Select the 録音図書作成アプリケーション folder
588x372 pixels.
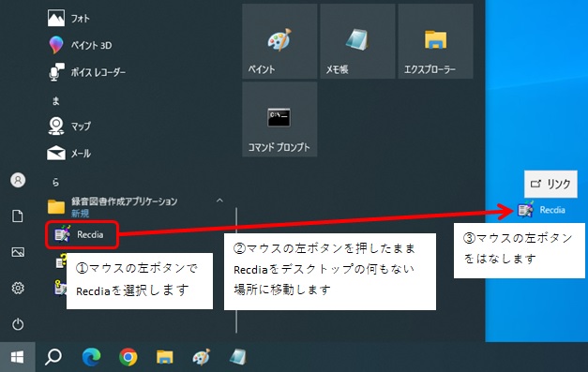[x=113, y=207]
